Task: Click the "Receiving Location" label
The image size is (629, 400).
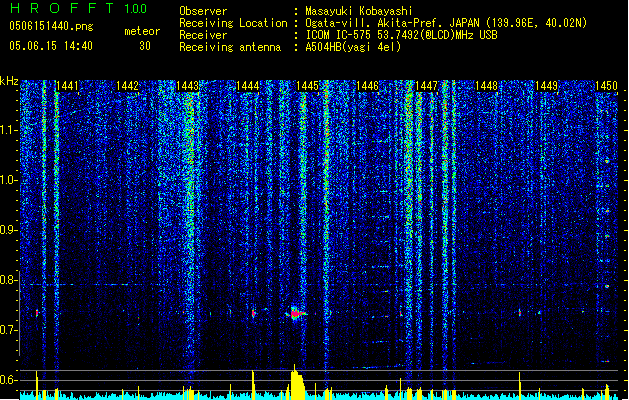Action: [233, 23]
